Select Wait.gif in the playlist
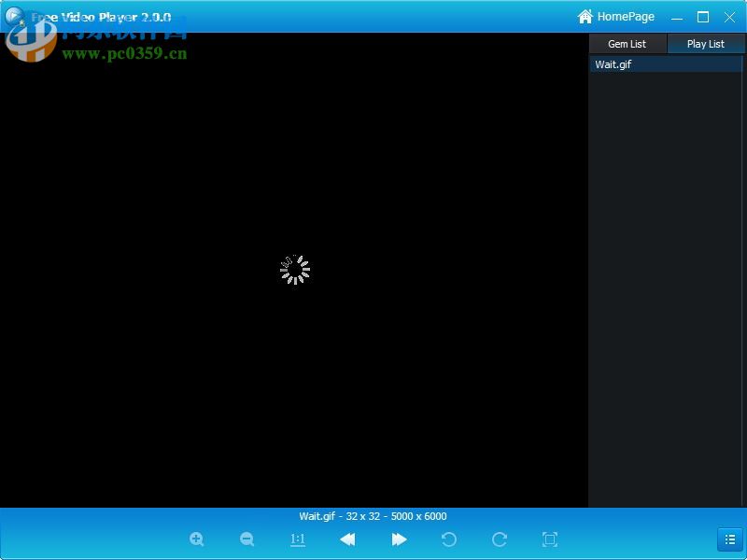Viewport: 747px width, 560px height. coord(612,64)
